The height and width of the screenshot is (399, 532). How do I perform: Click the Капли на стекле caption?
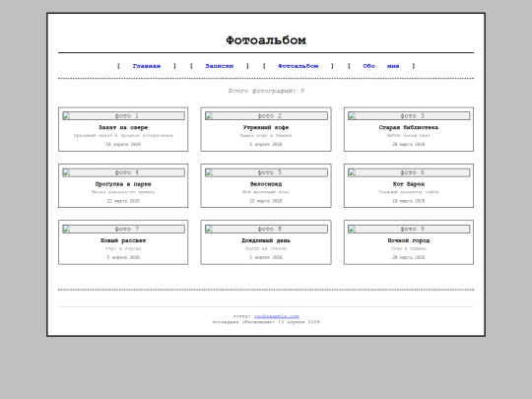click(x=266, y=248)
